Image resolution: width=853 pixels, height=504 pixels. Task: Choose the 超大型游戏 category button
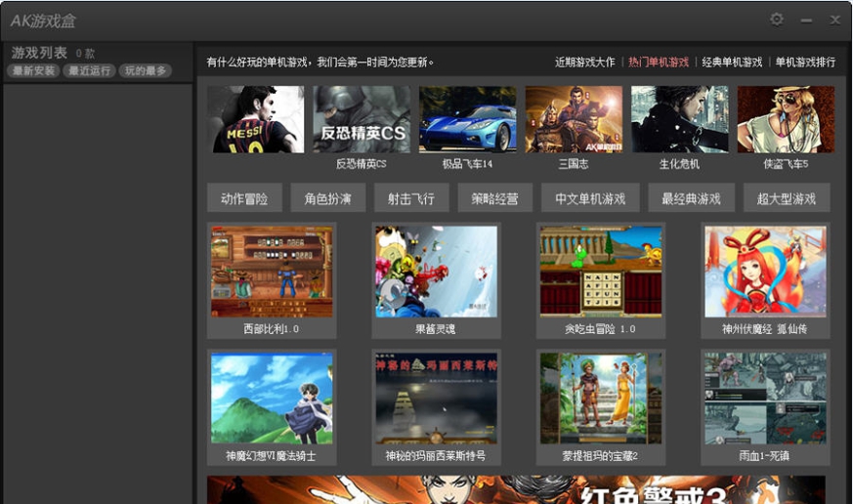coord(787,198)
